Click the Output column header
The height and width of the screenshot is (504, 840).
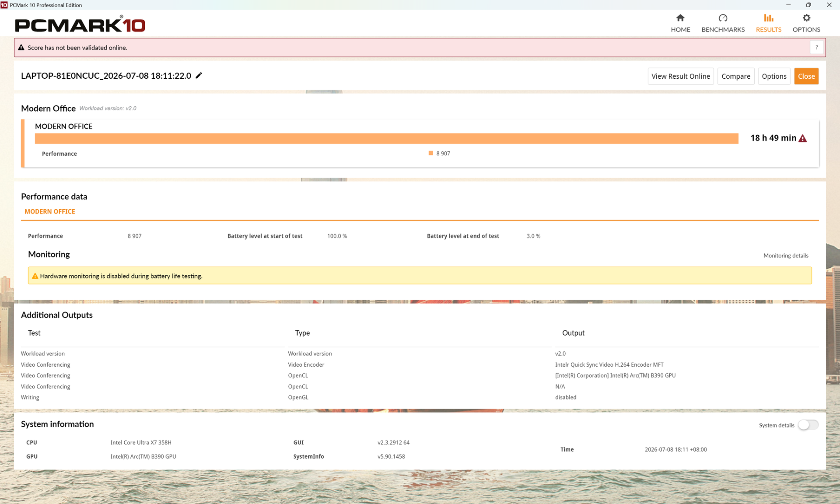[573, 333]
